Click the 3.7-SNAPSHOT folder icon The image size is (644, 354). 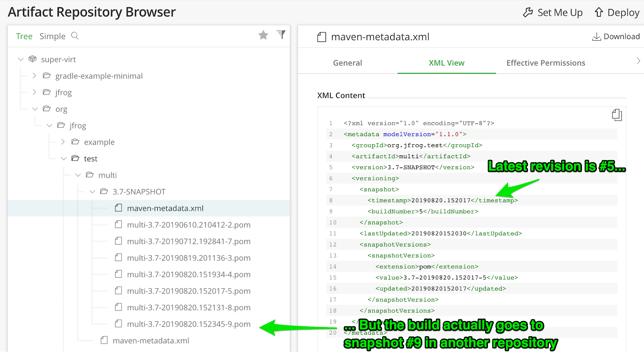(104, 191)
